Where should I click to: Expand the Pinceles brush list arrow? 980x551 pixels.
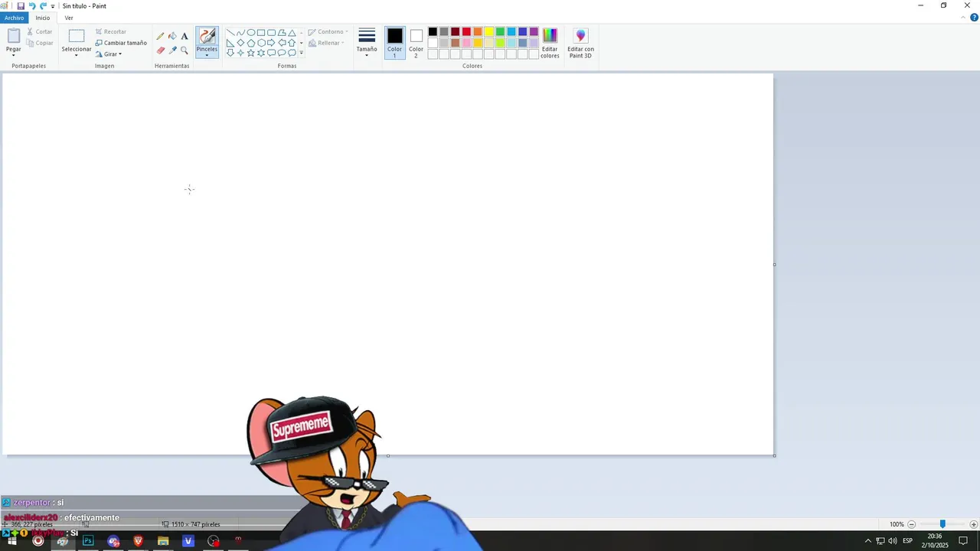tap(207, 55)
